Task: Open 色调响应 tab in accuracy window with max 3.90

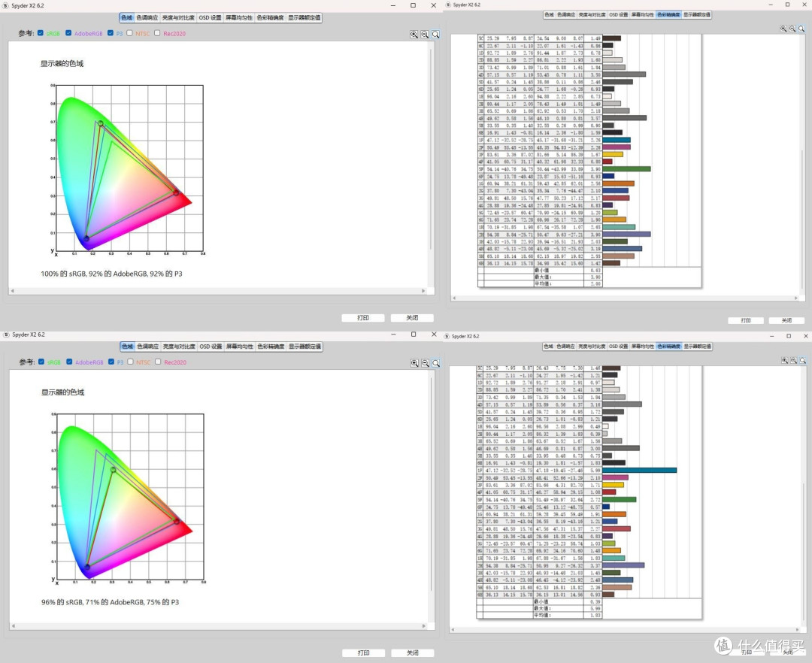Action: point(566,14)
